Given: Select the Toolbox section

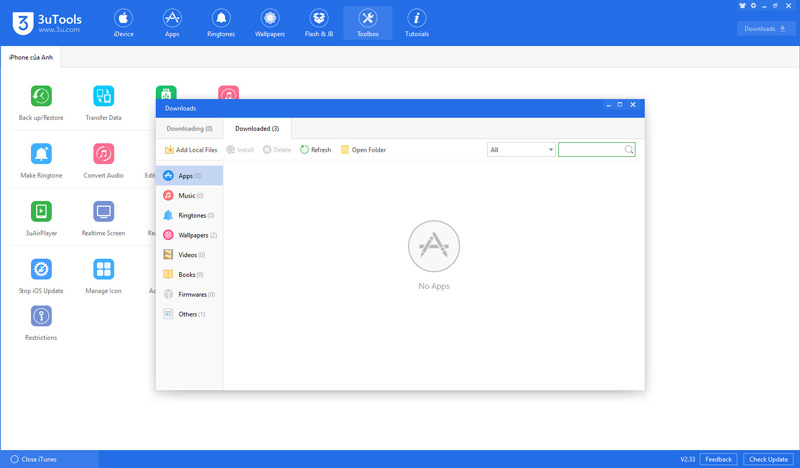Looking at the screenshot, I should point(368,23).
